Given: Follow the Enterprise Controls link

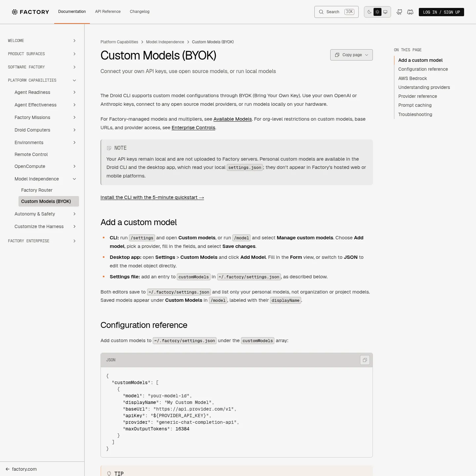Looking at the screenshot, I should [x=193, y=128].
